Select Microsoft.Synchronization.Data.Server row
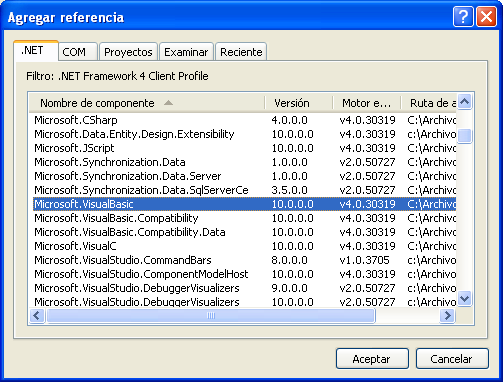 click(244, 176)
